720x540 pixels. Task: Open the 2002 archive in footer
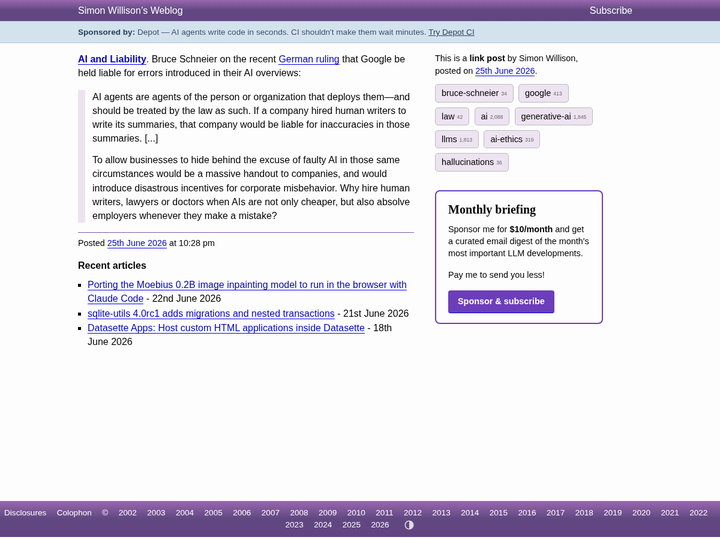point(127,513)
